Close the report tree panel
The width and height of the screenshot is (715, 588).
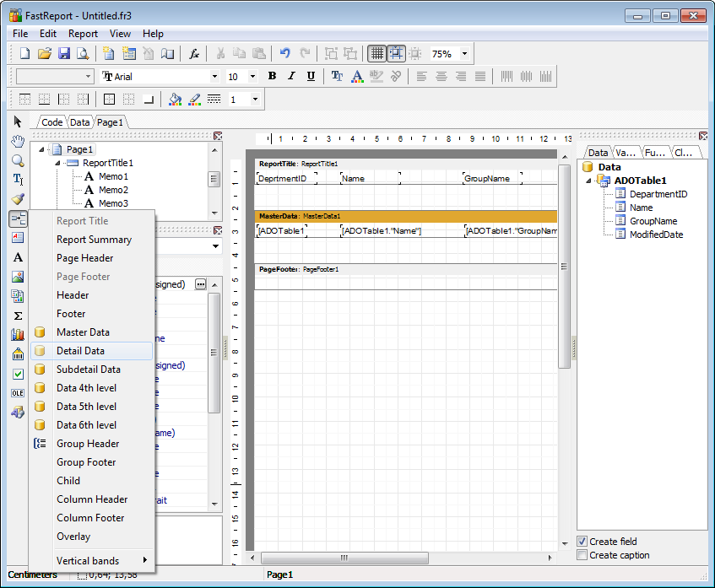point(218,136)
